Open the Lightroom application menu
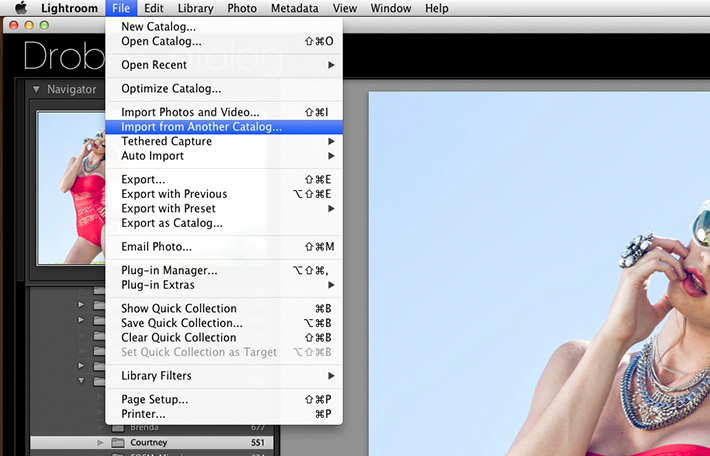Screen dimensions: 710x456 [x=69, y=8]
